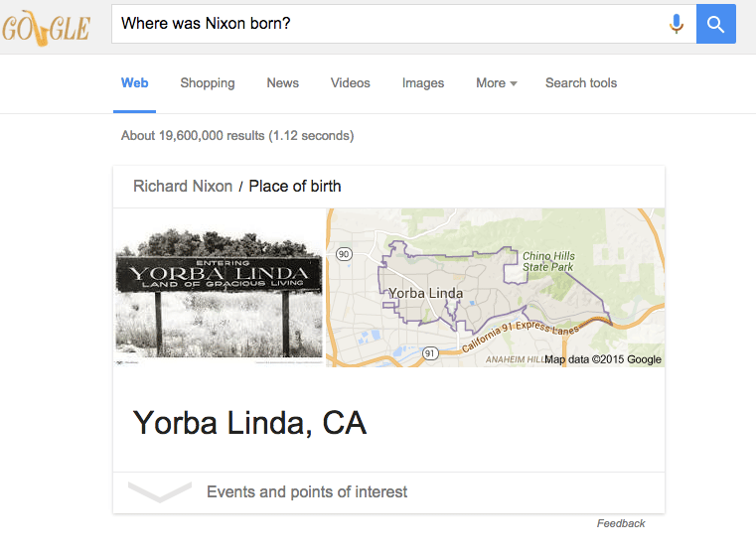756x550 pixels.
Task: Click the microphone voice search icon
Action: click(x=677, y=24)
